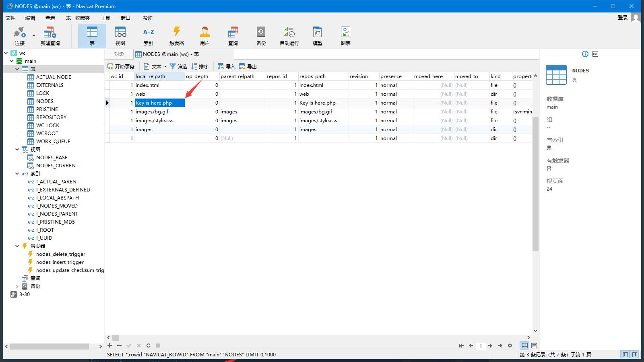Open the User (用户) toolbar icon
This screenshot has height=362, width=644.
(x=205, y=36)
